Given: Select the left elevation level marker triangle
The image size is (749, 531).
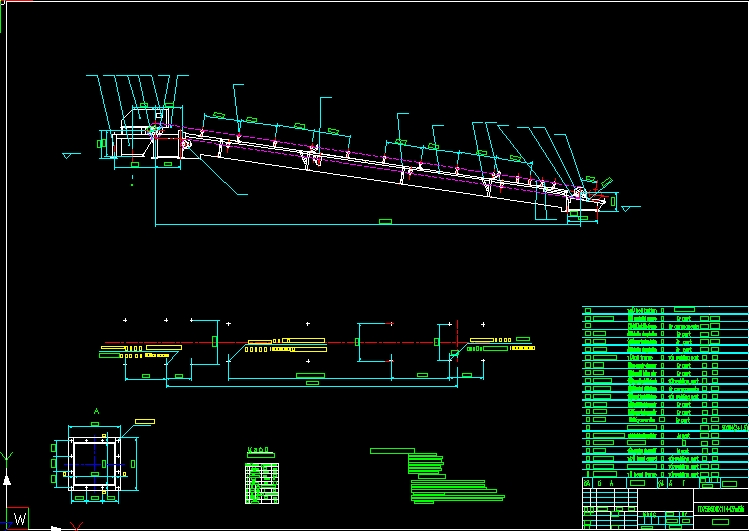Looking at the screenshot, I should tap(67, 156).
